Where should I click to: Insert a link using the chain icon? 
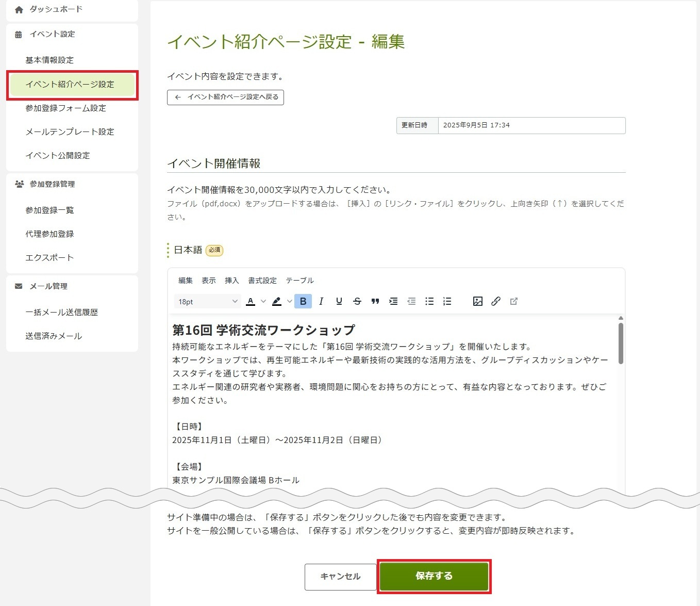point(496,302)
